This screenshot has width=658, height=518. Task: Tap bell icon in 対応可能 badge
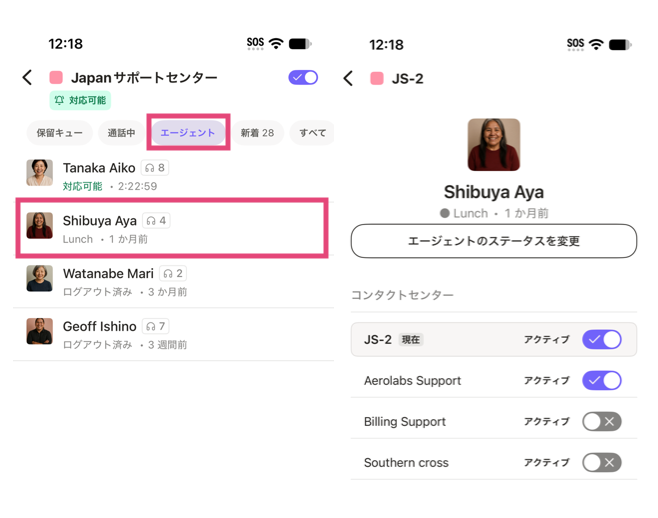pos(60,100)
